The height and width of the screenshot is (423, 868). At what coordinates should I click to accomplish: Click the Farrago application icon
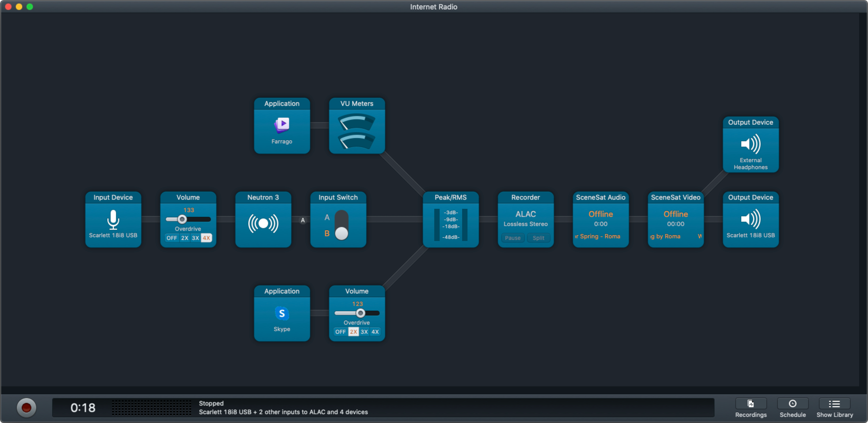[x=282, y=125]
